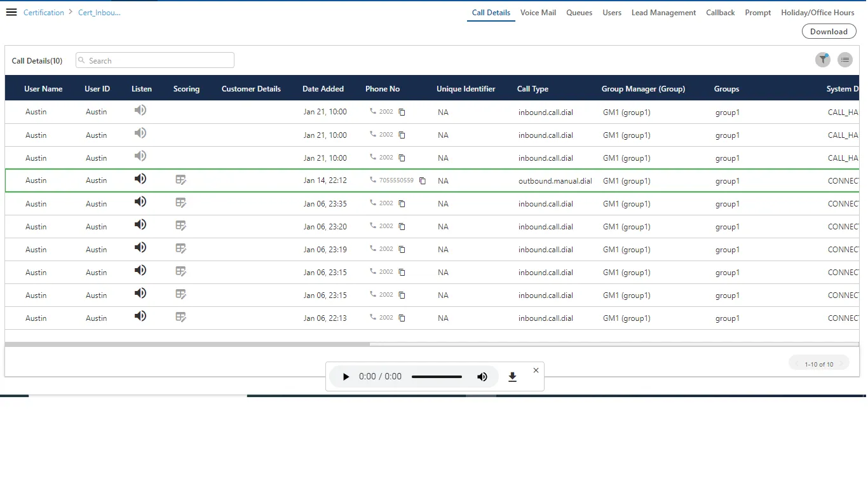Copy phone number of the Jan 06, 22:13 call

pos(402,318)
